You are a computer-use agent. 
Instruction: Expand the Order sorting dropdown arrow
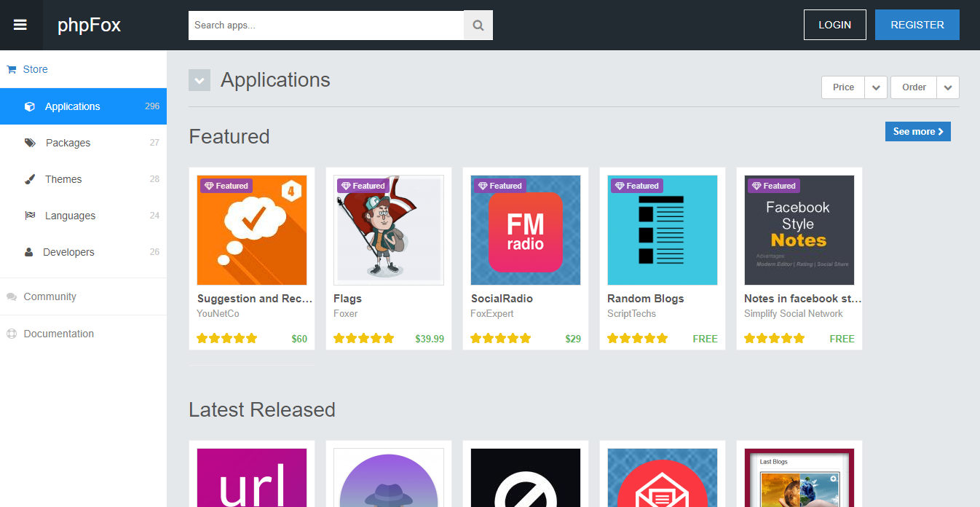[947, 87]
